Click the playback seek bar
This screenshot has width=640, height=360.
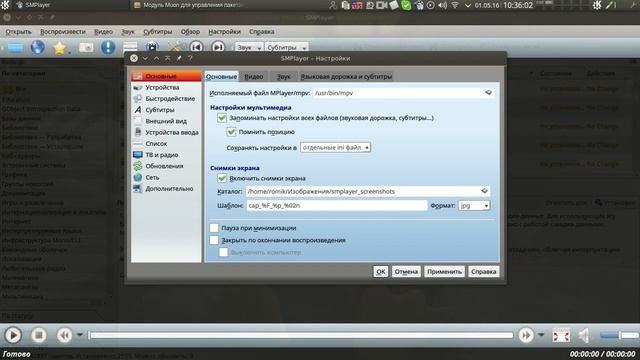301,335
